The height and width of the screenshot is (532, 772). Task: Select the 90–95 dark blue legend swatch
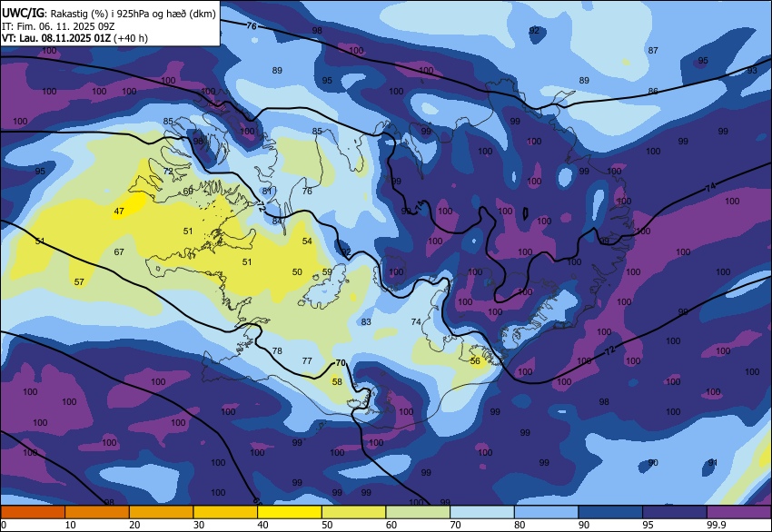point(610,512)
